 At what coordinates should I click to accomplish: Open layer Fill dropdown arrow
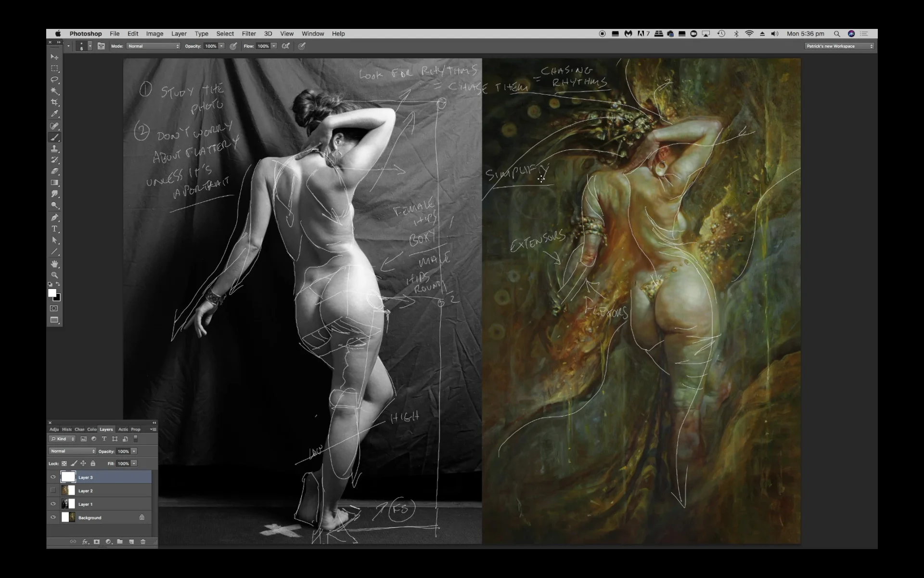134,463
